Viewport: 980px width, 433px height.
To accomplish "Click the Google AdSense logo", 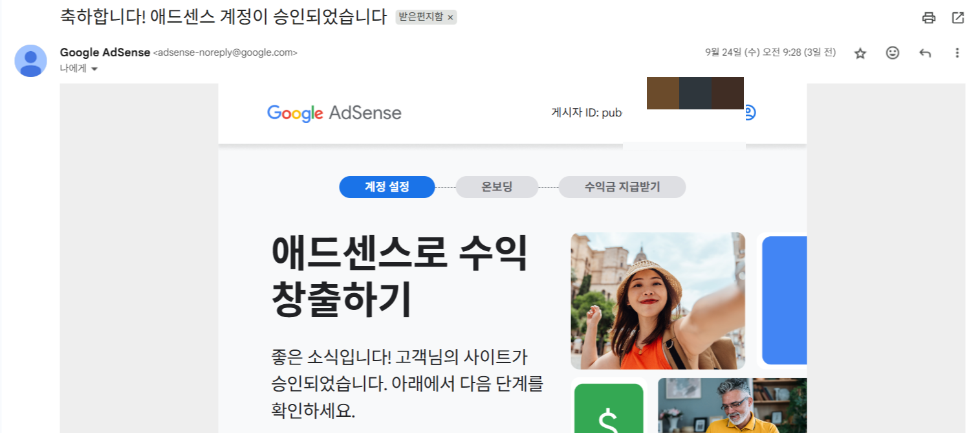I will click(x=334, y=113).
